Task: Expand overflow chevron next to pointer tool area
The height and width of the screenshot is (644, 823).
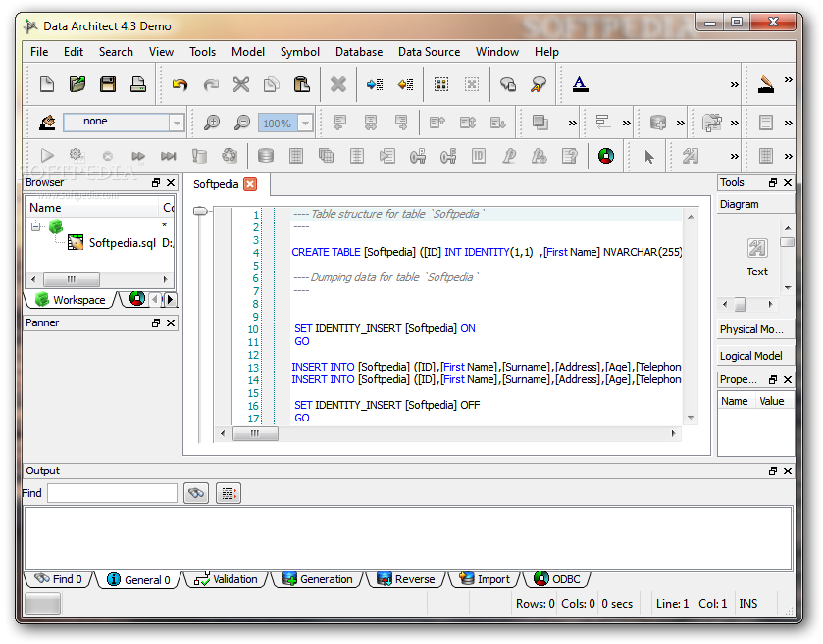Action: coord(735,156)
